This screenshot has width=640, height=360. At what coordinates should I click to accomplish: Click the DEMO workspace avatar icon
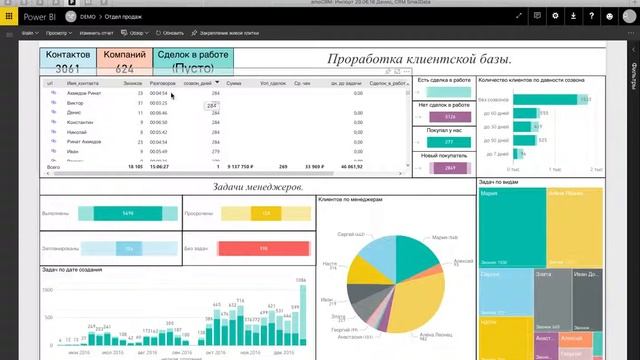(71, 16)
